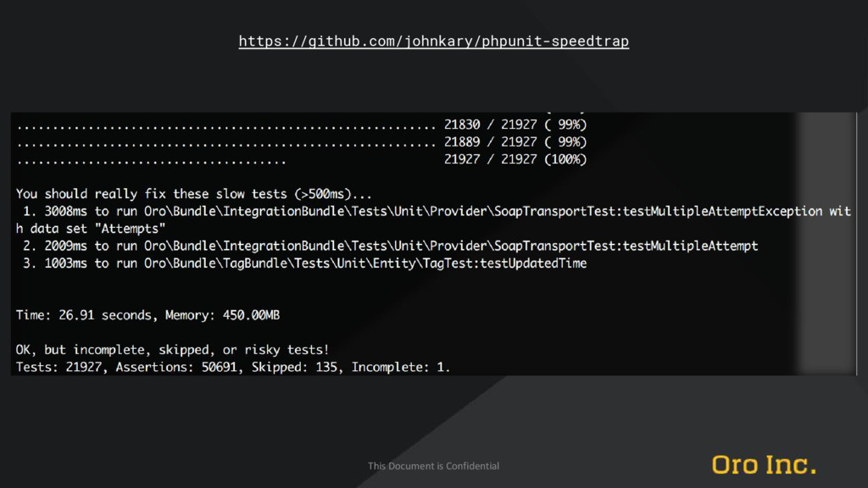Viewport: 868px width, 488px height.
Task: Click the "Time: 26.91 seconds, Memory: 450.00MB" line
Action: 147,315
